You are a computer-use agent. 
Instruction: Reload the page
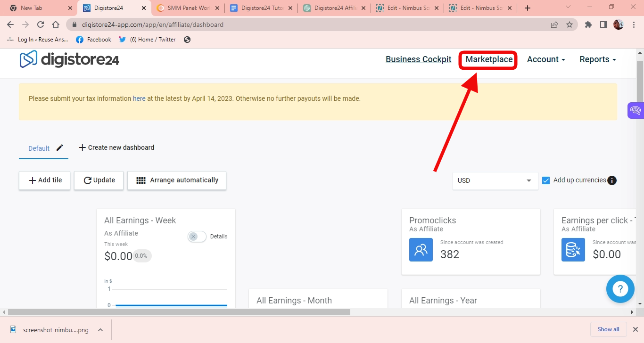41,24
